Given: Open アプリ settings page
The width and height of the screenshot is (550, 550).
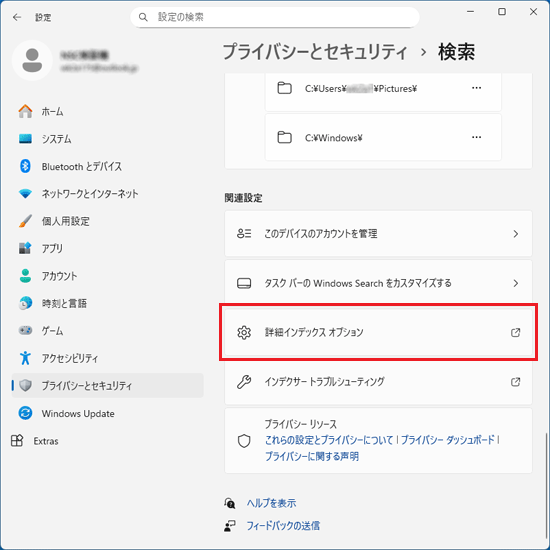Looking at the screenshot, I should [107, 248].
